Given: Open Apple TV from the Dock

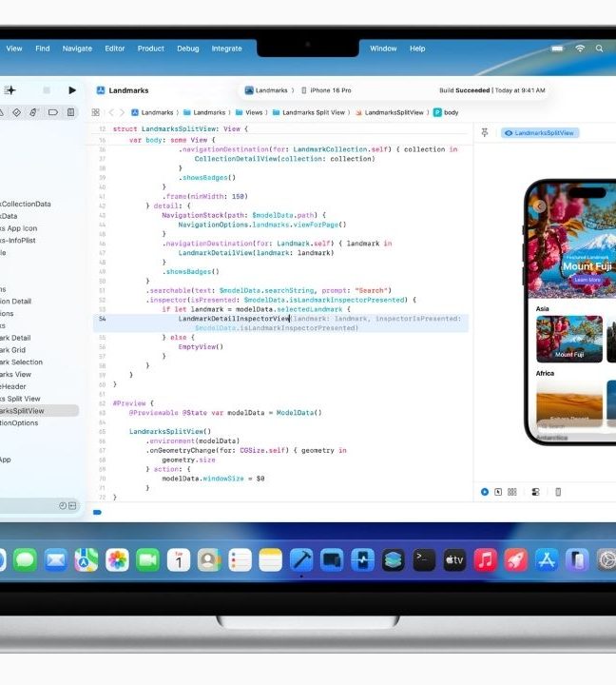Looking at the screenshot, I should (454, 559).
